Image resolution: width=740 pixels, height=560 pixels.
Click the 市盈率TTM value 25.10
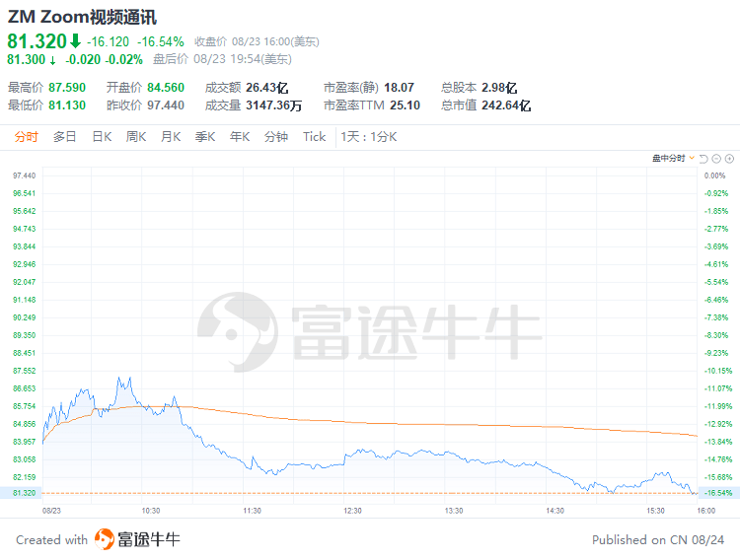(x=405, y=105)
